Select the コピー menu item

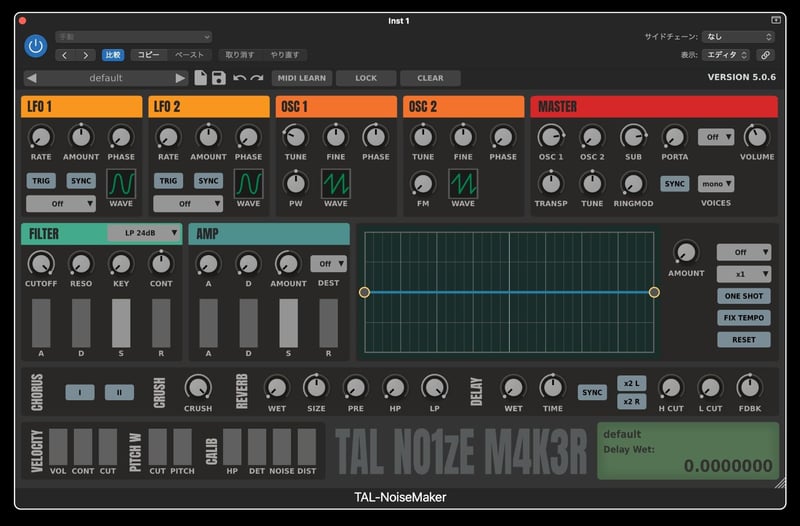tap(148, 55)
